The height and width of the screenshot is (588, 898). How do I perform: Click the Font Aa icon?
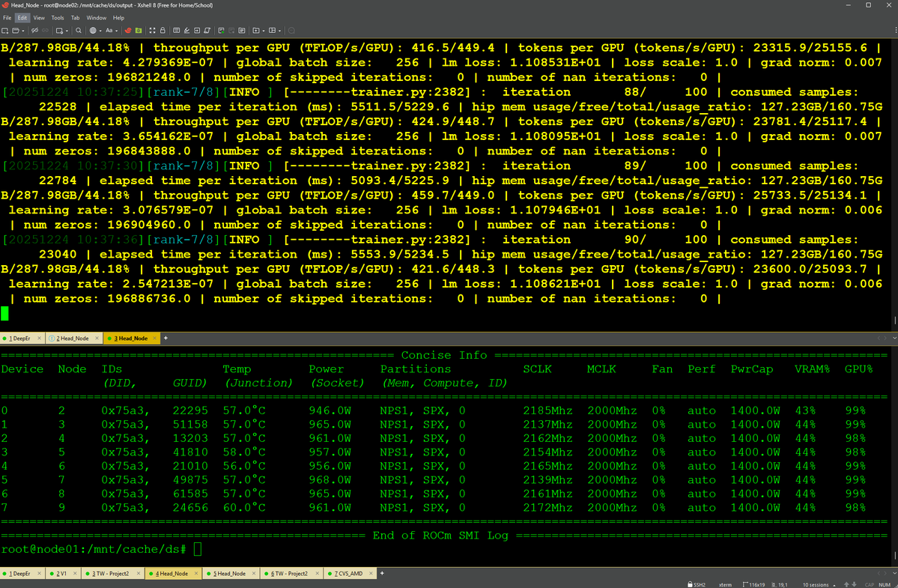(x=109, y=31)
